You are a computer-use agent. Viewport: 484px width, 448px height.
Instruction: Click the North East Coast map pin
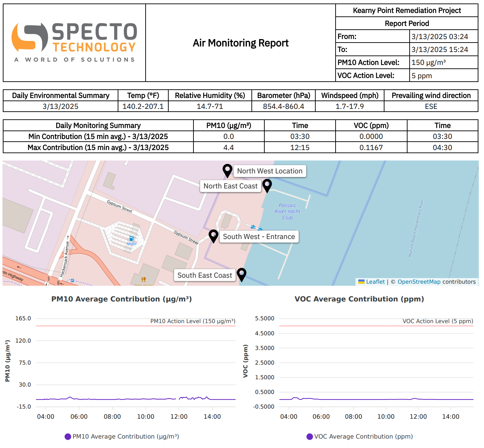point(267,186)
